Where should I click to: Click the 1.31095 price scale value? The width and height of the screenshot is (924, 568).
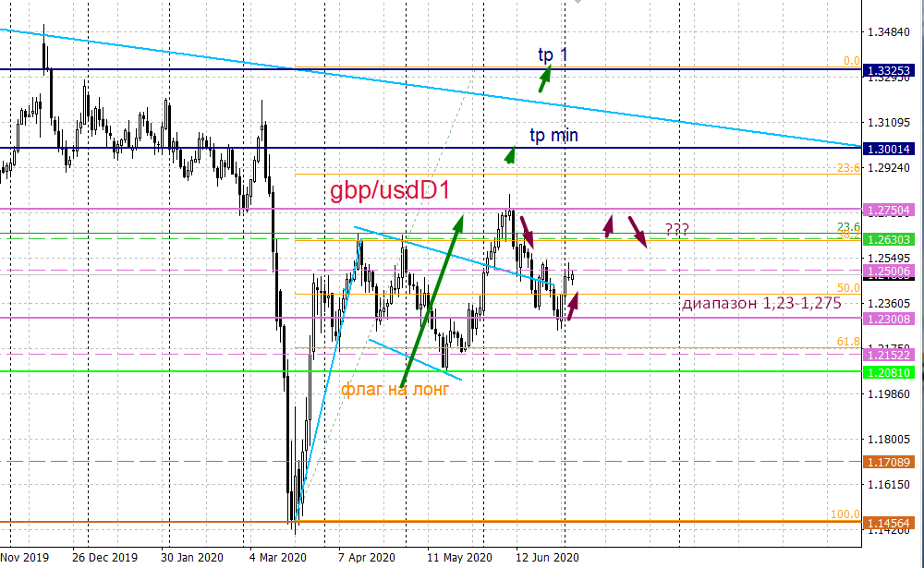(x=889, y=123)
